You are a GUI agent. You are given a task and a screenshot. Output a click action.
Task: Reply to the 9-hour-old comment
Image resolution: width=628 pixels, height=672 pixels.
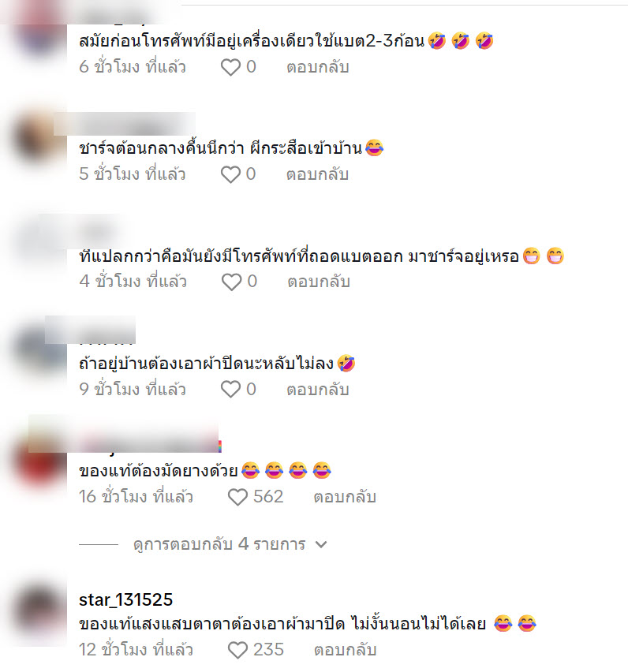[318, 390]
